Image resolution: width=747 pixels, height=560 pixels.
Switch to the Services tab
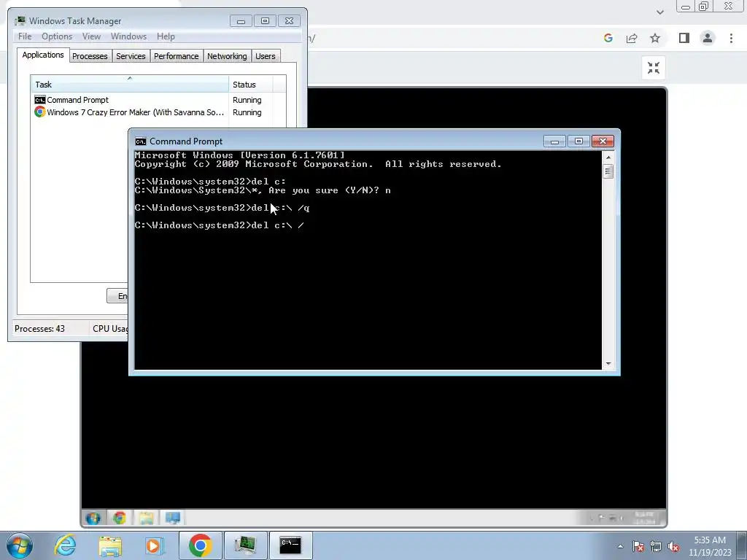[131, 56]
